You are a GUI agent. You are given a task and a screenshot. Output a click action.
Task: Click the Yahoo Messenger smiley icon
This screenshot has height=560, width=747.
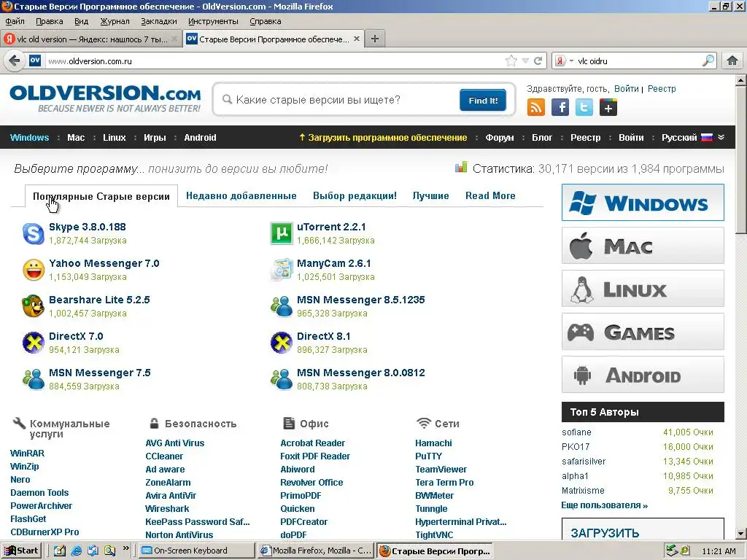[x=34, y=270]
